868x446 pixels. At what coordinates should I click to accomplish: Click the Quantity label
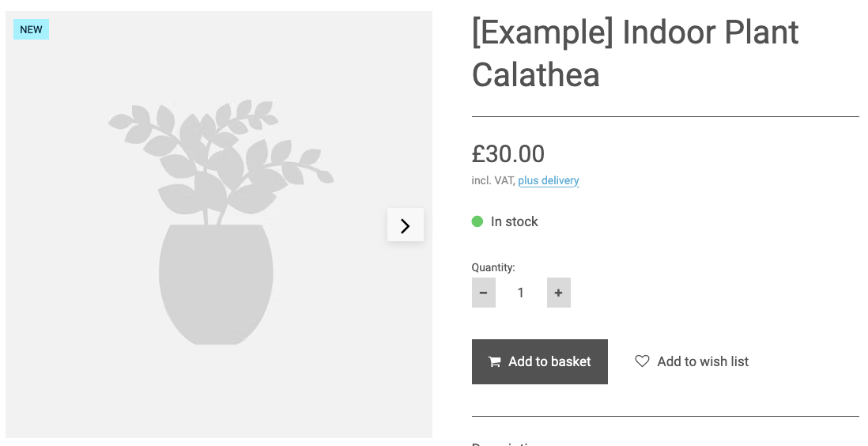point(493,267)
